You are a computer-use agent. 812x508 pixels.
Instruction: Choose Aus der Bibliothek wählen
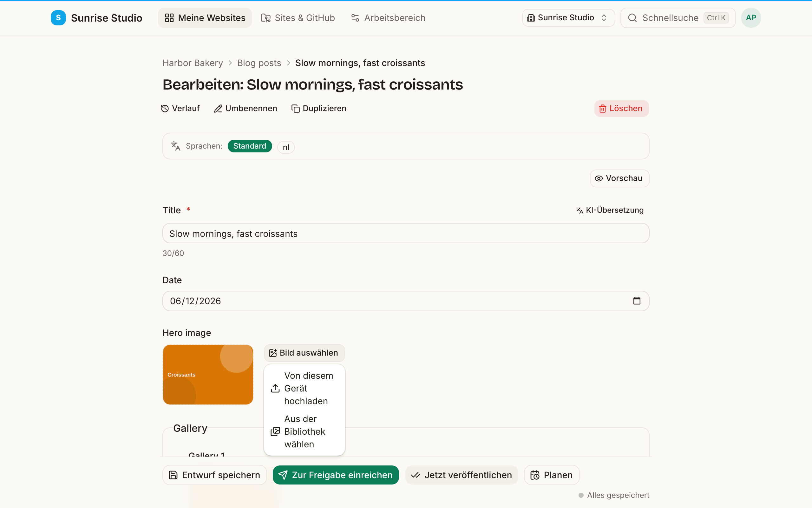(x=304, y=431)
